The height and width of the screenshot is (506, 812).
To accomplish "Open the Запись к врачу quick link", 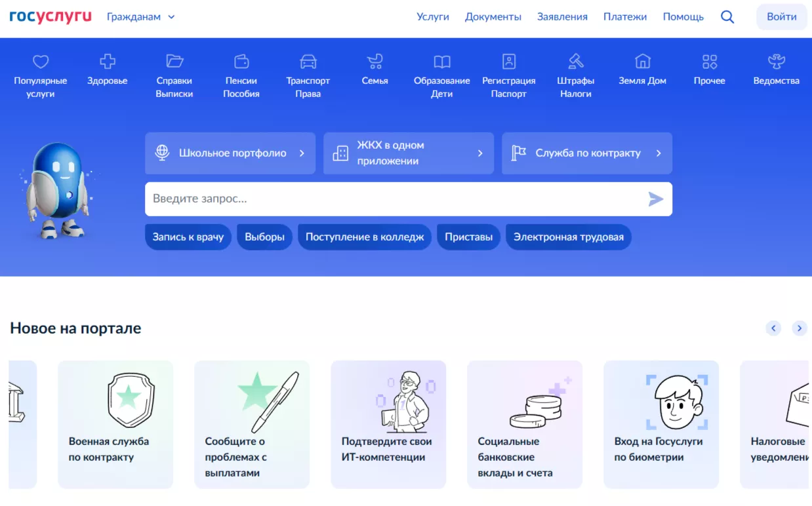I will pos(188,237).
